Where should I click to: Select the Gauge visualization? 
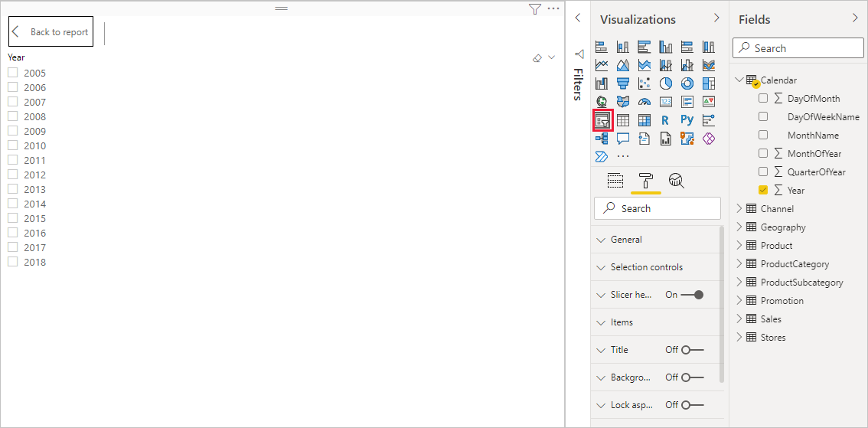[x=644, y=102]
